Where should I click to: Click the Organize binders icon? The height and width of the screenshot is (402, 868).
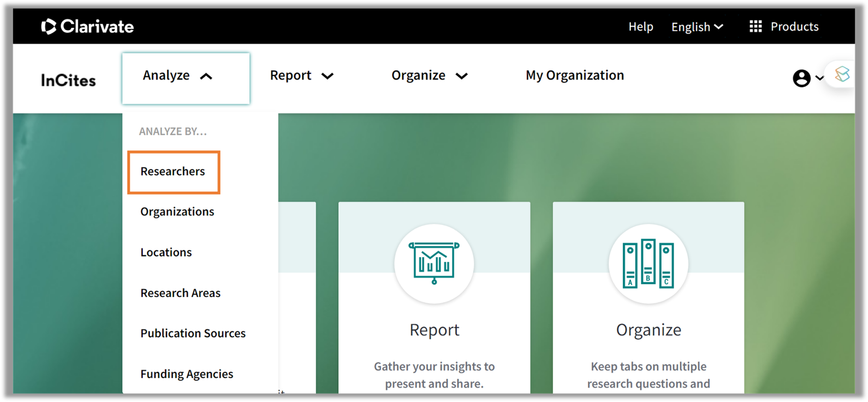648,264
